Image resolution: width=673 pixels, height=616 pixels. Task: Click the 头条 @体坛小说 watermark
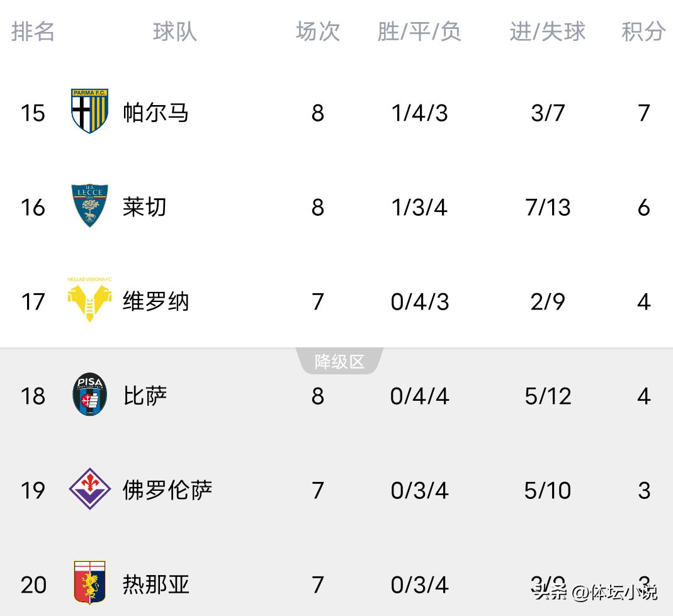pyautogui.click(x=595, y=592)
